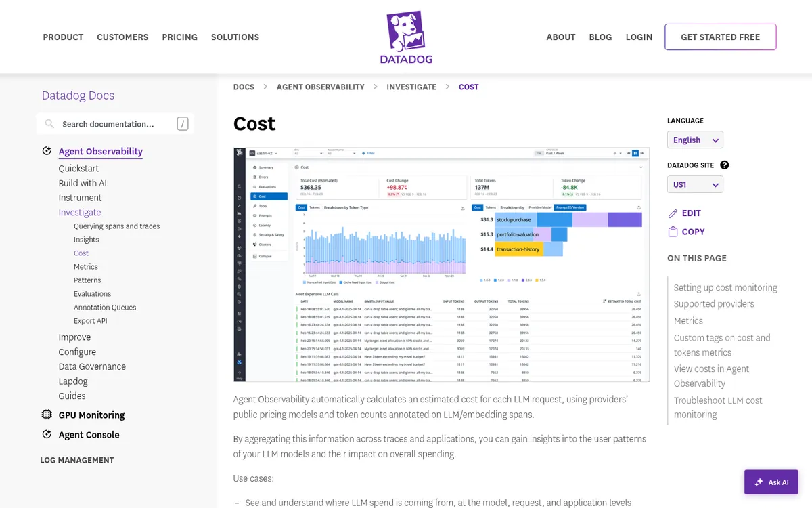The image size is (812, 508).
Task: Click Get Started Free button
Action: pos(720,37)
